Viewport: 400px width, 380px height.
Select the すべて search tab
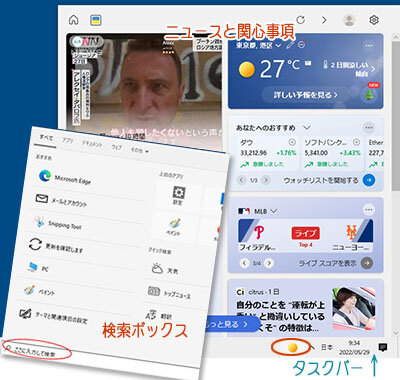46,137
